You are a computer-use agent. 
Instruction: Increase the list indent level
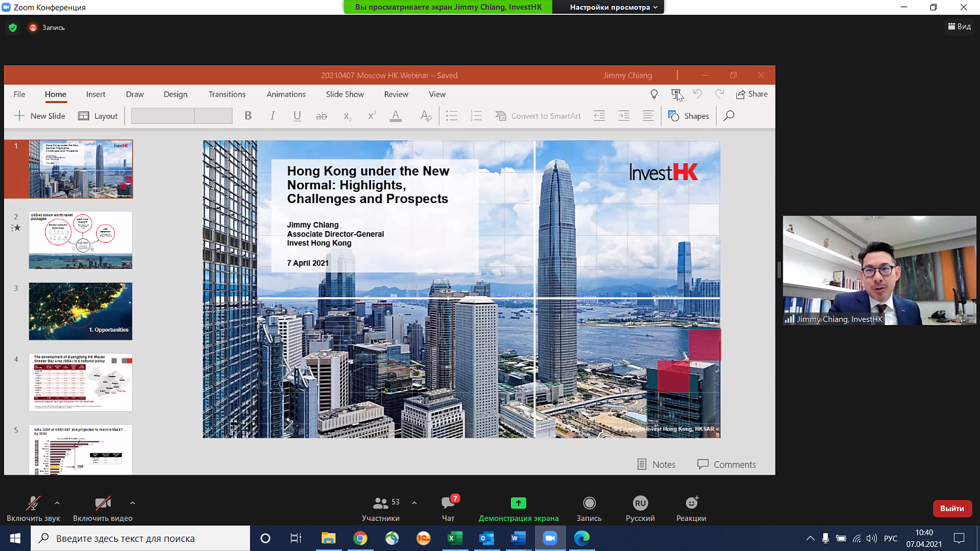624,116
